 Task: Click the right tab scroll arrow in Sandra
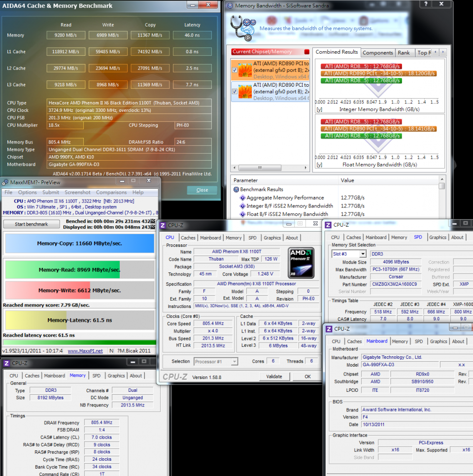[443, 52]
